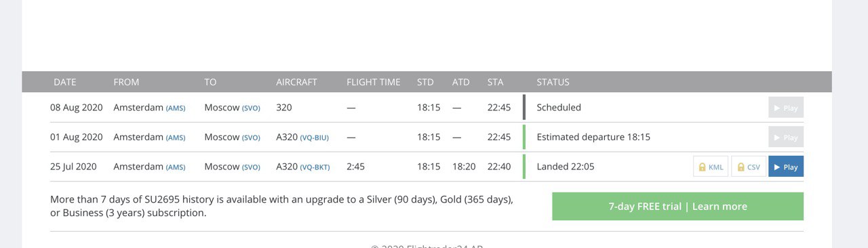Open SVO airport link in 01 Aug row

pyautogui.click(x=251, y=138)
